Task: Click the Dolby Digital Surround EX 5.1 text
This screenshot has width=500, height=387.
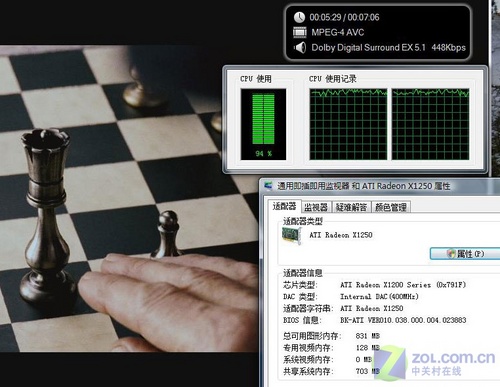Action: (368, 48)
